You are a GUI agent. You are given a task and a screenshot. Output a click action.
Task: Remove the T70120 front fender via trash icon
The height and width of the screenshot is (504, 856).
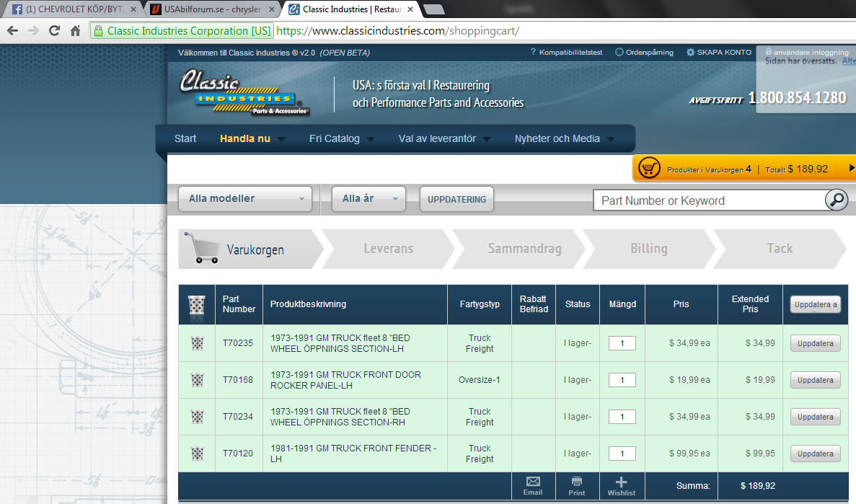[x=196, y=454]
